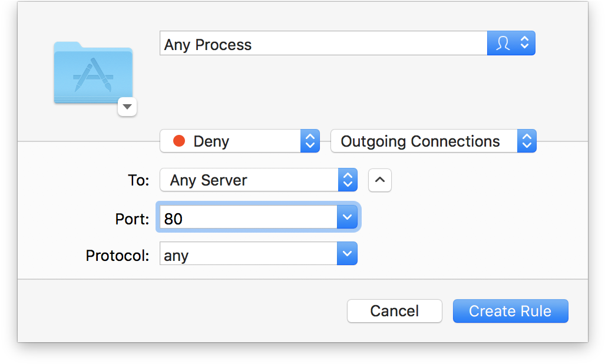Expand the Protocol combo box arrow
This screenshot has height=364, width=605.
pyautogui.click(x=347, y=253)
